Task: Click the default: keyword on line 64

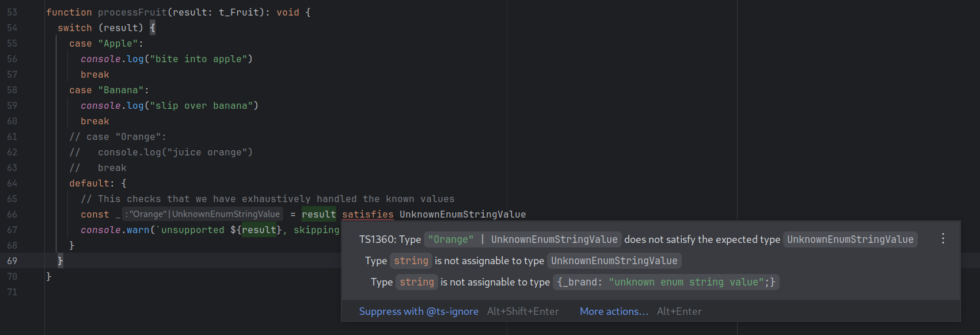Action: 92,183
